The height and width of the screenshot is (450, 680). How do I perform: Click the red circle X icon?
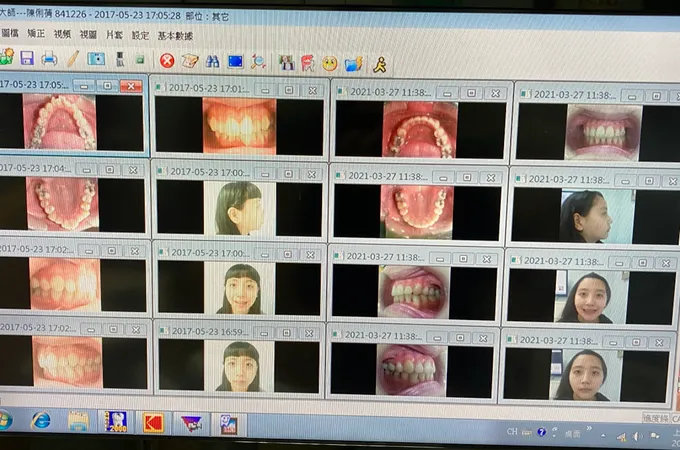click(167, 61)
